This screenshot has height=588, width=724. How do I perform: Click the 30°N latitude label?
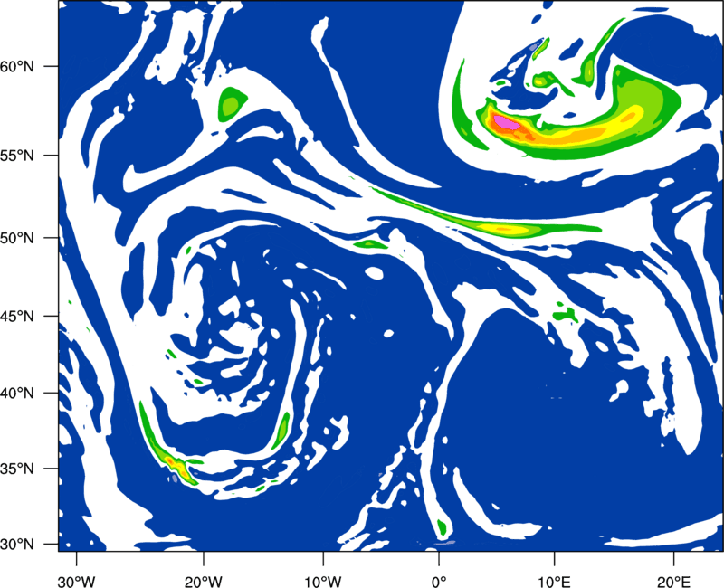pos(17,545)
